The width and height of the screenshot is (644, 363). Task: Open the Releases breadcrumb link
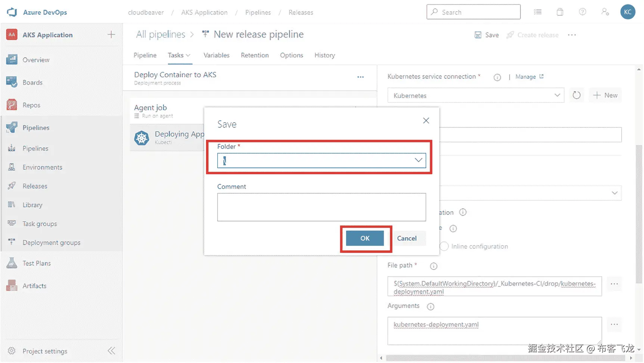pyautogui.click(x=301, y=12)
